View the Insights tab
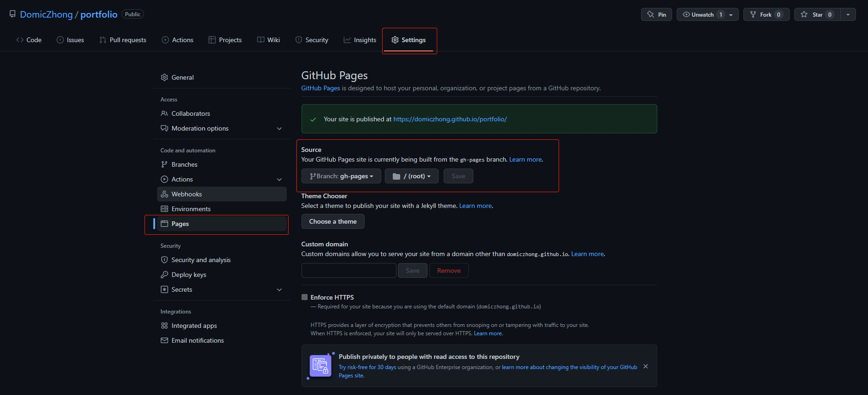 coord(360,40)
